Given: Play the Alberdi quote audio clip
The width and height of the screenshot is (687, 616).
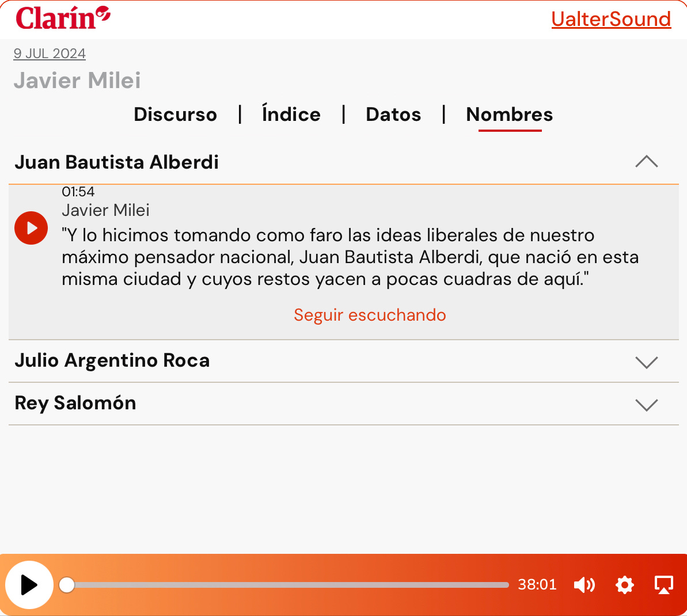Looking at the screenshot, I should pos(31,228).
